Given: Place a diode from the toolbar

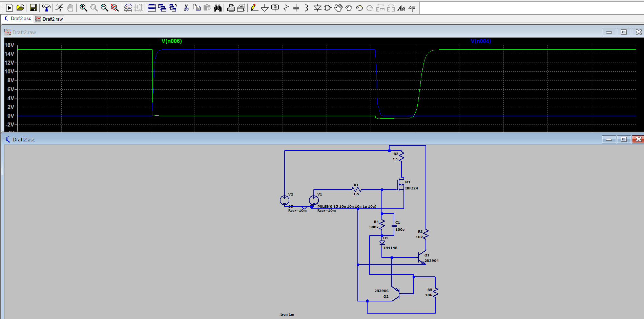Looking at the screenshot, I should (x=317, y=8).
